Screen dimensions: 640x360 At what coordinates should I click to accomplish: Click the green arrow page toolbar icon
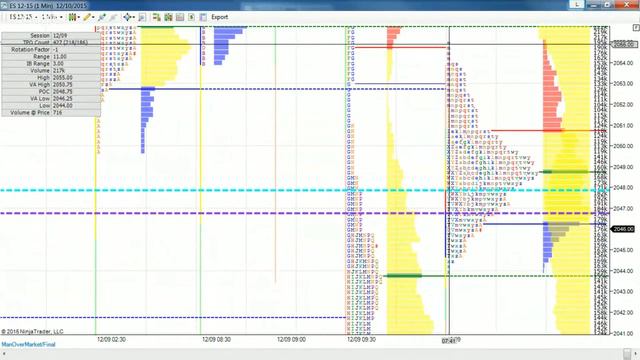(x=191, y=17)
